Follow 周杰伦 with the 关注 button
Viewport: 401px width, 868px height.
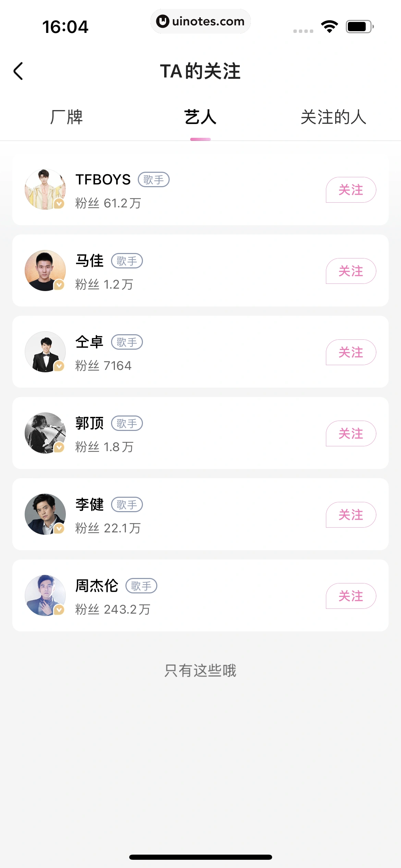351,596
